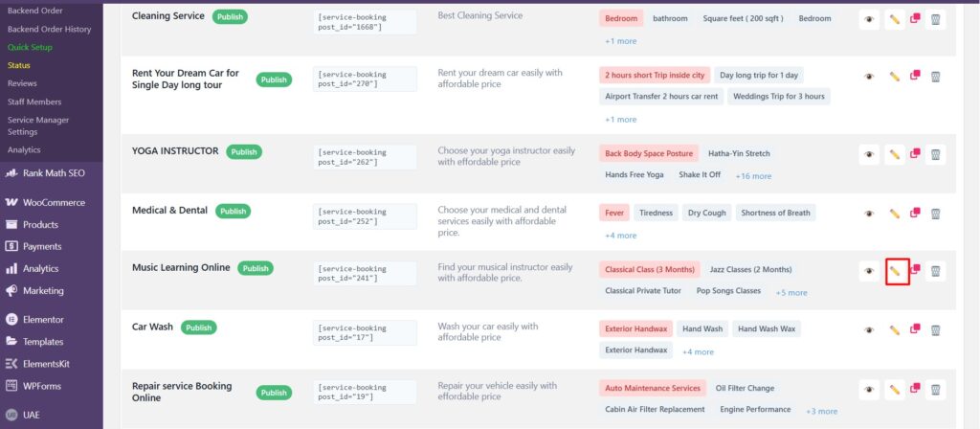Delete the Car Wash service
The width and height of the screenshot is (980, 429).
click(x=936, y=329)
